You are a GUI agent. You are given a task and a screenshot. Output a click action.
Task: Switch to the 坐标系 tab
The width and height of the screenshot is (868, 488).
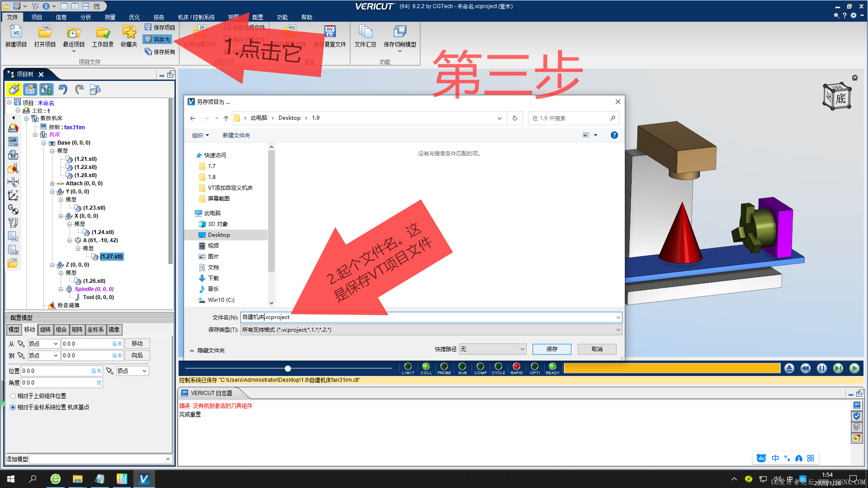click(x=95, y=329)
